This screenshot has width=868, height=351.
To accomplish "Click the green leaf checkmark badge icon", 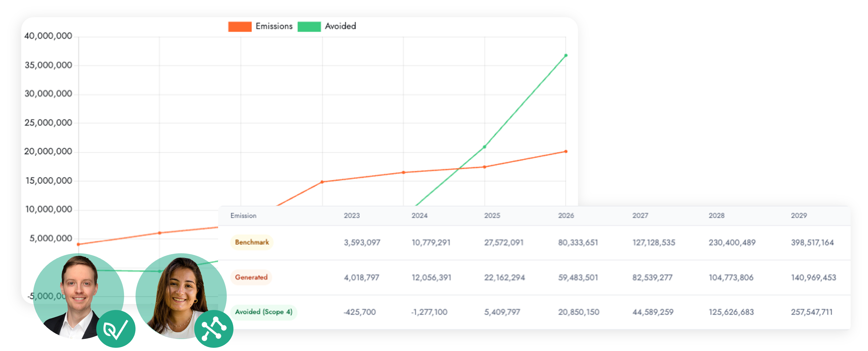I will pos(116,329).
